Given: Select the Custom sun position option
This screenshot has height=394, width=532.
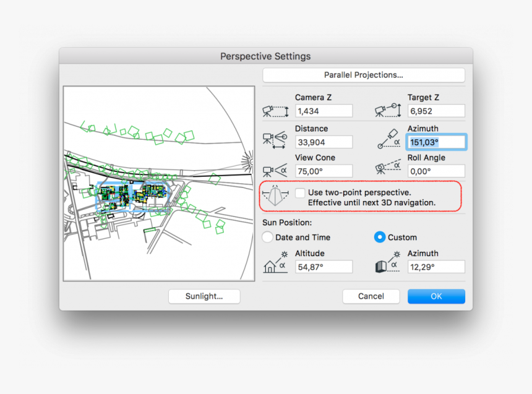Looking at the screenshot, I should tap(378, 237).
